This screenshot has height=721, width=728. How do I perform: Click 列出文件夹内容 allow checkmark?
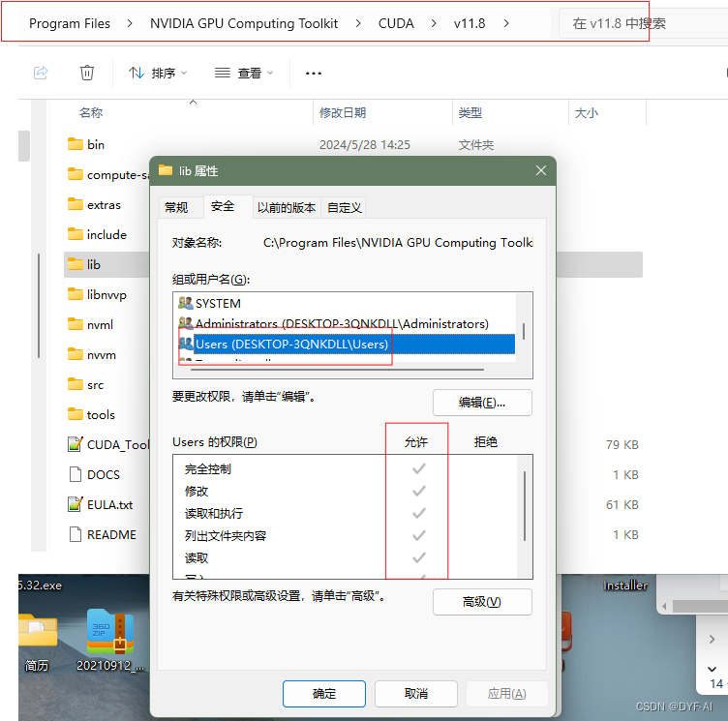pyautogui.click(x=419, y=536)
